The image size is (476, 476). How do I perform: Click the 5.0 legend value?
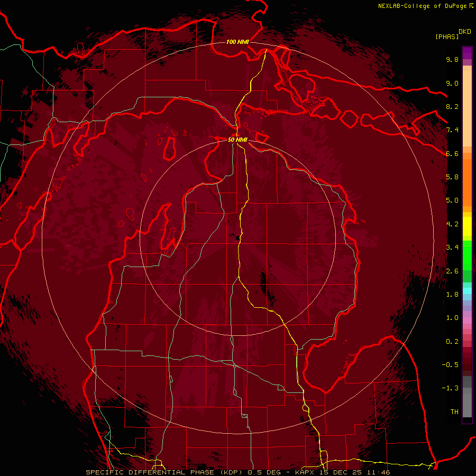(452, 200)
